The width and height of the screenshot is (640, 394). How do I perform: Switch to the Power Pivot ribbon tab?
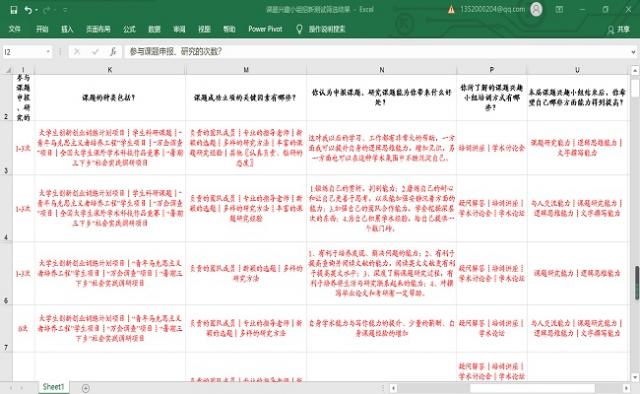tap(265, 29)
